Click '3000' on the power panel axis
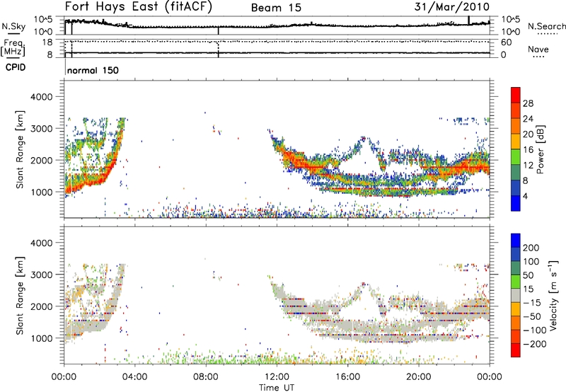This screenshot has width=566, height=392. 42,129
